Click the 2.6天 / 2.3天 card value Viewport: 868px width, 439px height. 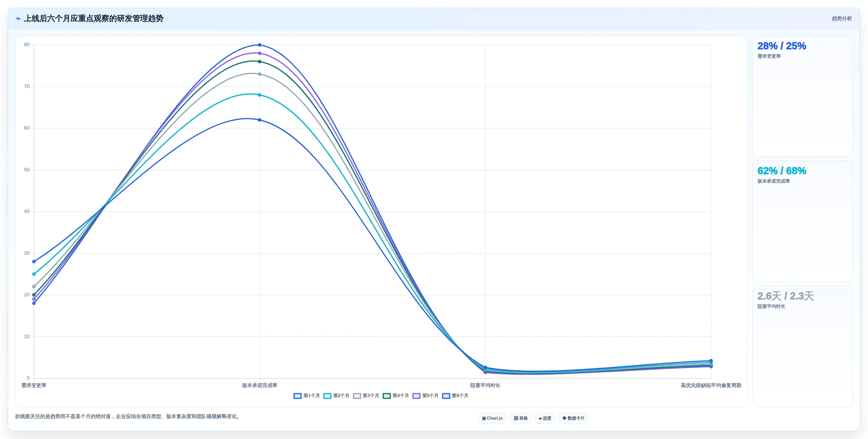[x=785, y=296]
